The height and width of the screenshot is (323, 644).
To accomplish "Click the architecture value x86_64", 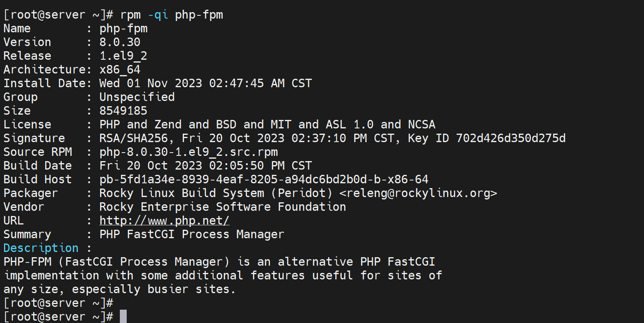I will click(120, 70).
